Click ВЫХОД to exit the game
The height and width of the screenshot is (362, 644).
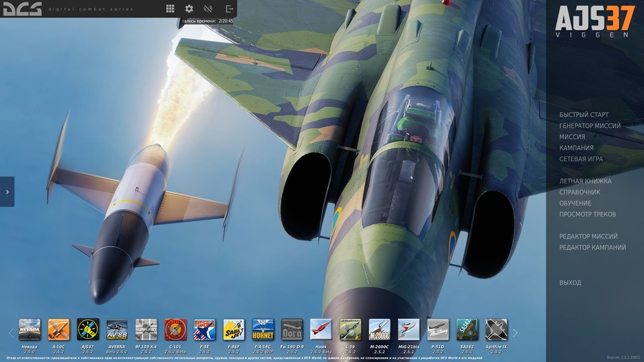[x=570, y=283]
